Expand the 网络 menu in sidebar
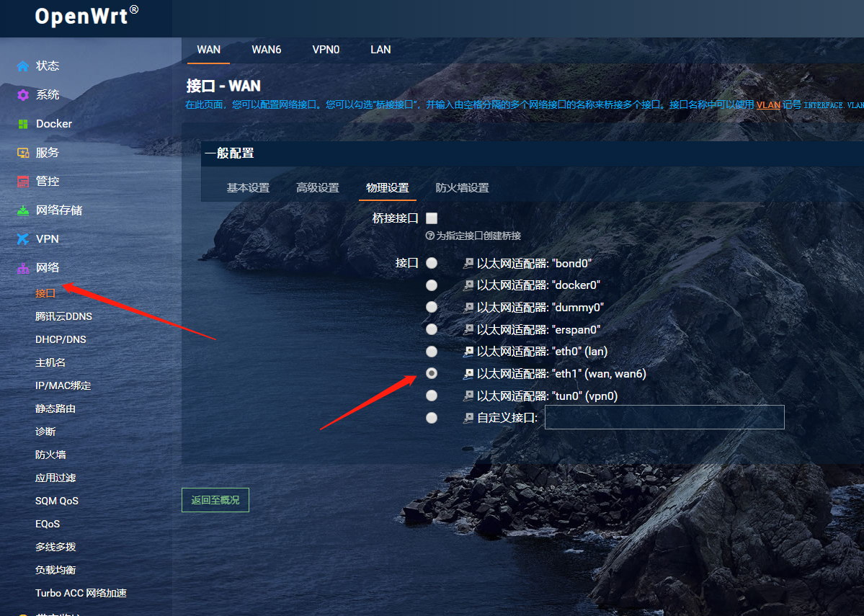 click(x=48, y=268)
